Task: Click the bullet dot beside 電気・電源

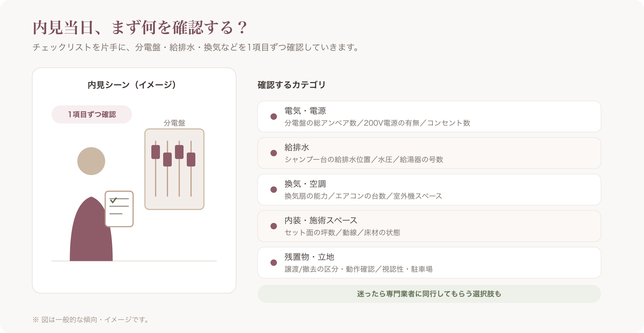Action: coord(274,116)
